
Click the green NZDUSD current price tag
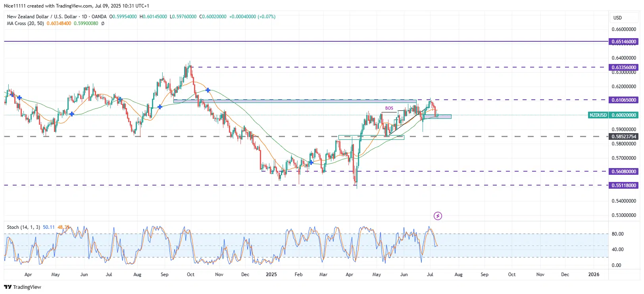(598, 115)
